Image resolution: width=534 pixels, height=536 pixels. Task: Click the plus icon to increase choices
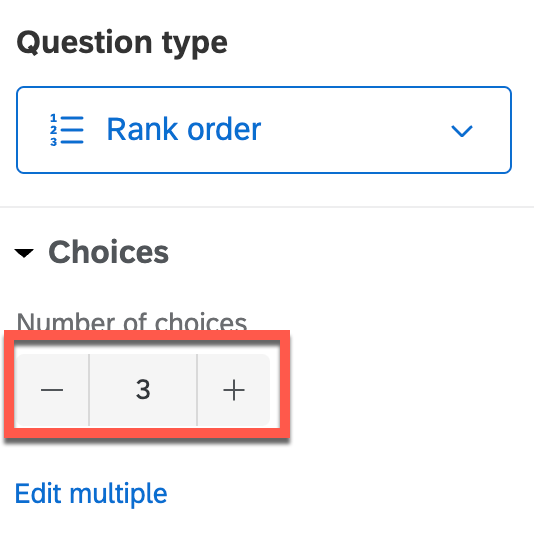tap(234, 390)
